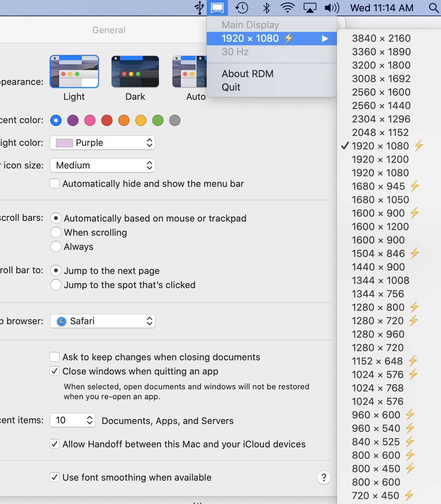The width and height of the screenshot is (441, 504).
Task: Click the USB/network icon in menu bar
Action: point(200,8)
